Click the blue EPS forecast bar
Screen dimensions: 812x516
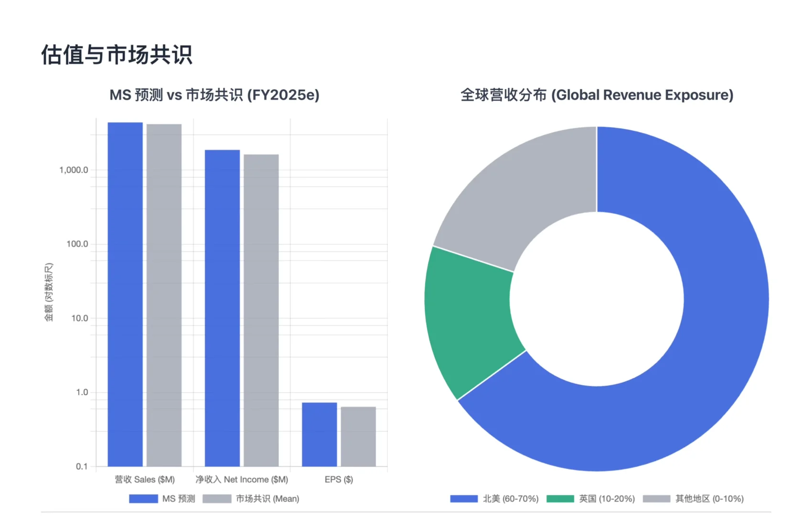[x=321, y=435]
